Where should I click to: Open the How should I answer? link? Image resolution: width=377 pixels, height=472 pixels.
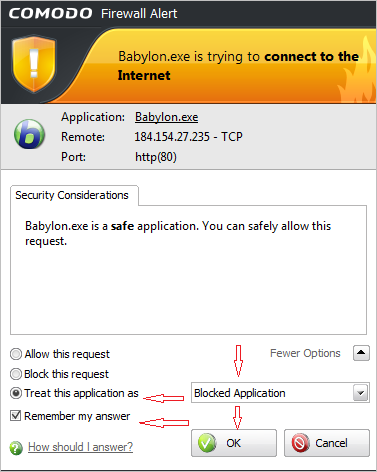(x=80, y=447)
